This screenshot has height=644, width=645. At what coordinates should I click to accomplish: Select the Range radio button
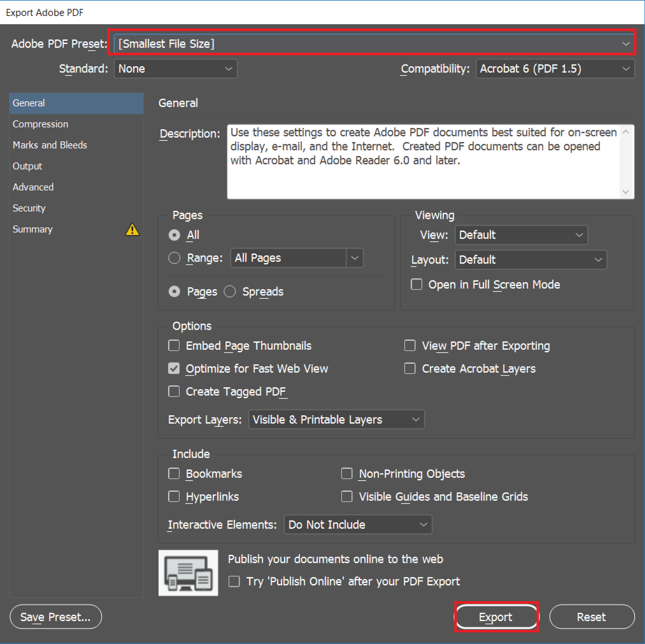174,258
